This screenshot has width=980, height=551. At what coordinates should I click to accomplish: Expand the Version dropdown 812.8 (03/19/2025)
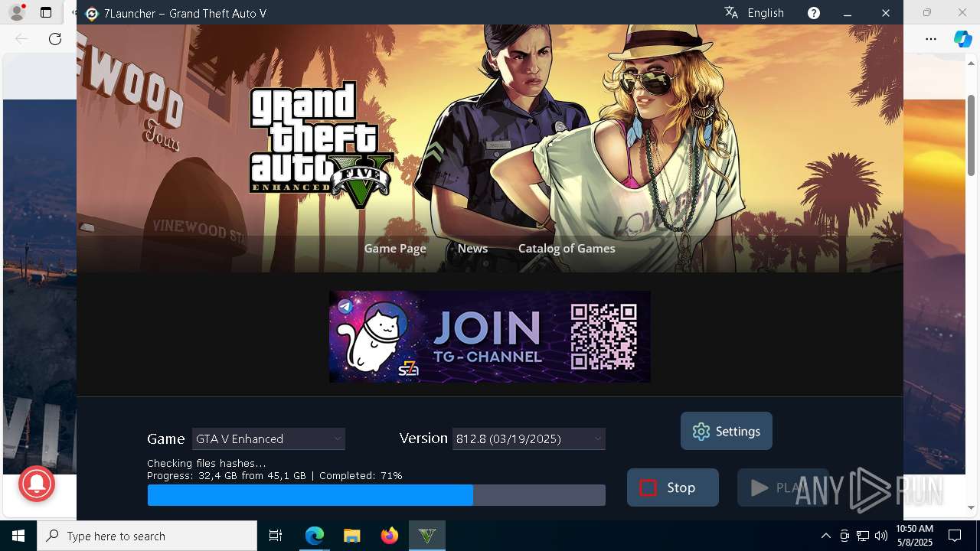click(529, 439)
